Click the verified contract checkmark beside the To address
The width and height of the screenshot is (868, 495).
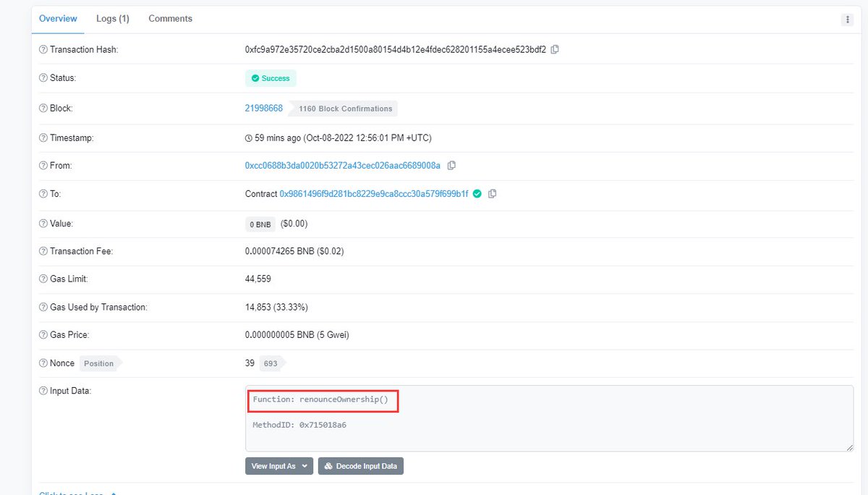point(477,193)
